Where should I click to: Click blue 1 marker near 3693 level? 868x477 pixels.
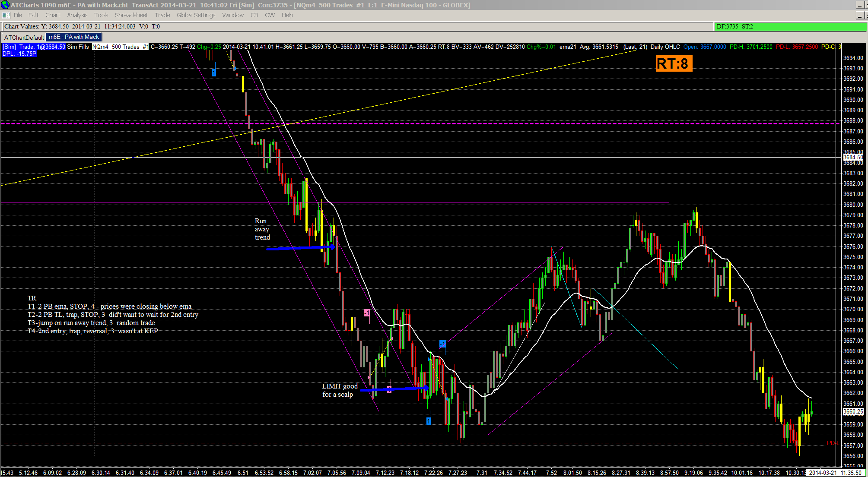[x=213, y=73]
